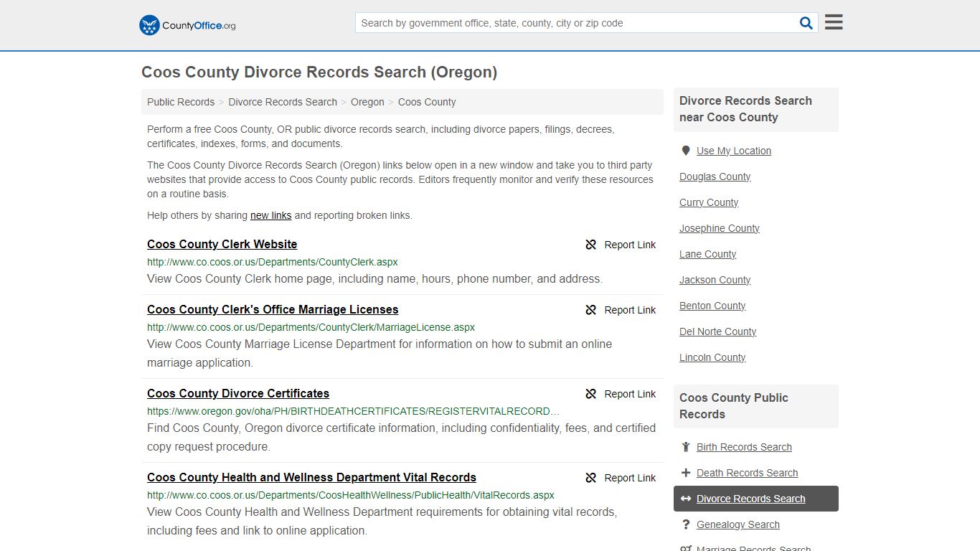Viewport: 980px width, 551px height.
Task: Open the hamburger menu
Action: pos(834,22)
